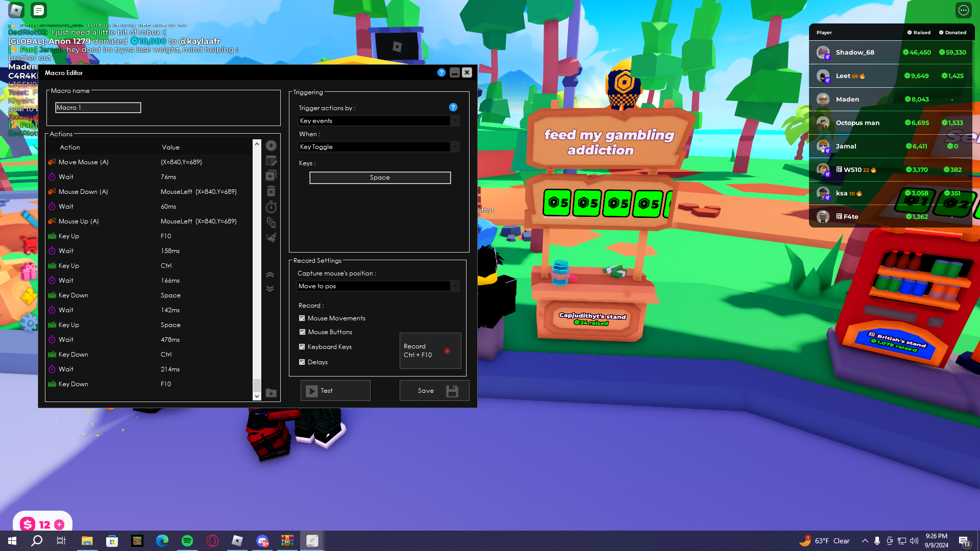
Task: Click the Save button
Action: click(x=434, y=391)
